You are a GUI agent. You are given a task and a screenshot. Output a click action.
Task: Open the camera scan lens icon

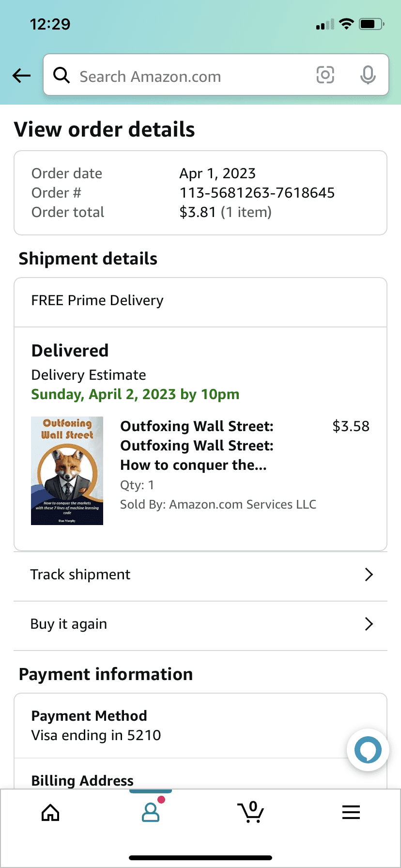click(x=325, y=75)
